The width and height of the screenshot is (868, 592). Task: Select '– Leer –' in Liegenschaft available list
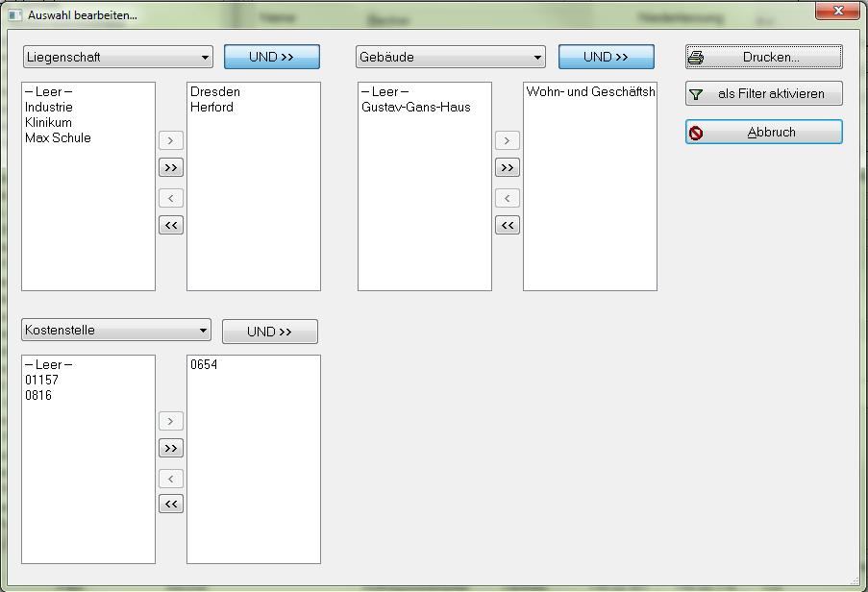pyautogui.click(x=49, y=92)
